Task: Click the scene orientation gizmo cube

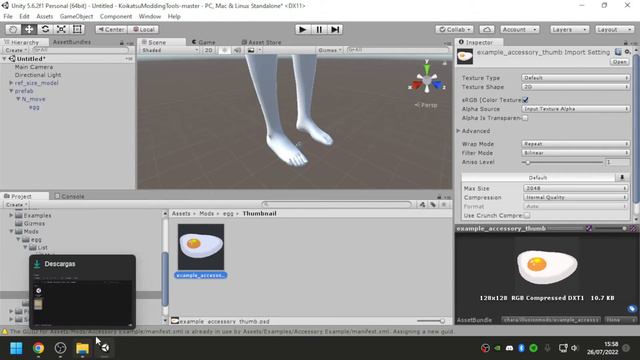Action: (427, 80)
